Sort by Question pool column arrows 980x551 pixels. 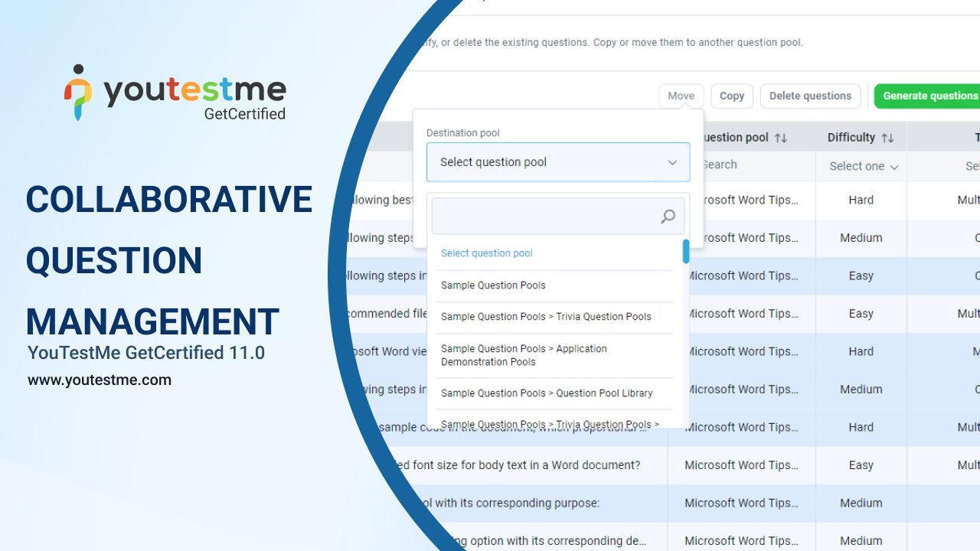tap(781, 138)
